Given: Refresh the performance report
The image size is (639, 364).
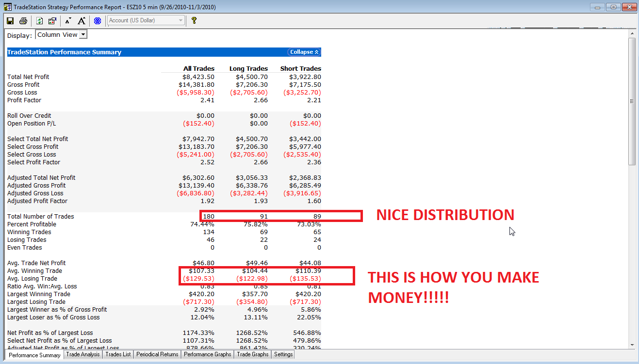Looking at the screenshot, I should (39, 21).
